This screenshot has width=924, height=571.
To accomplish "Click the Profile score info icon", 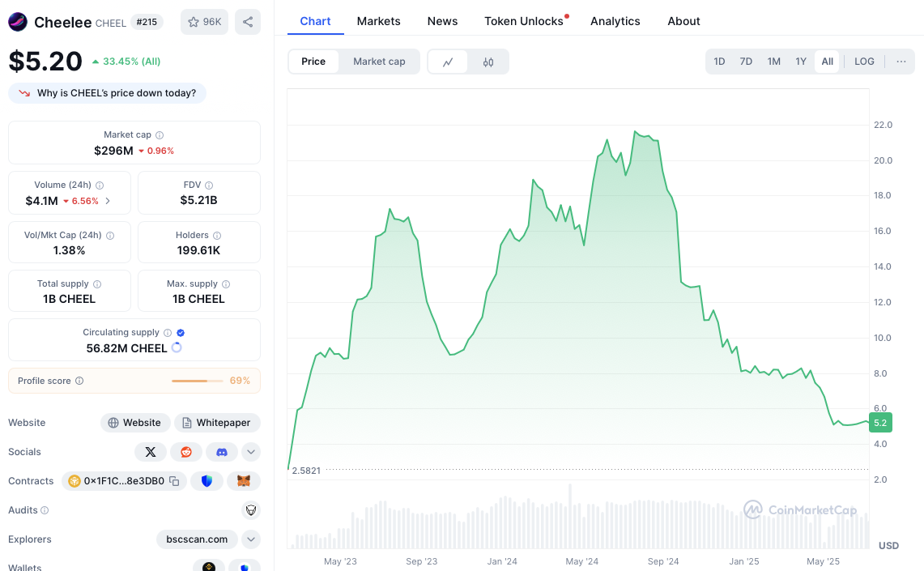I will (79, 381).
